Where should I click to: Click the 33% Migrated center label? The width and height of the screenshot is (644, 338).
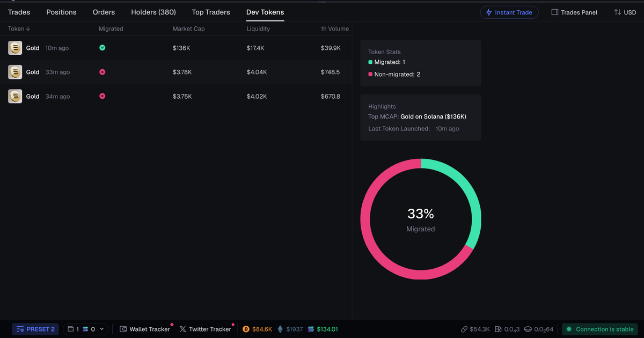click(x=421, y=220)
